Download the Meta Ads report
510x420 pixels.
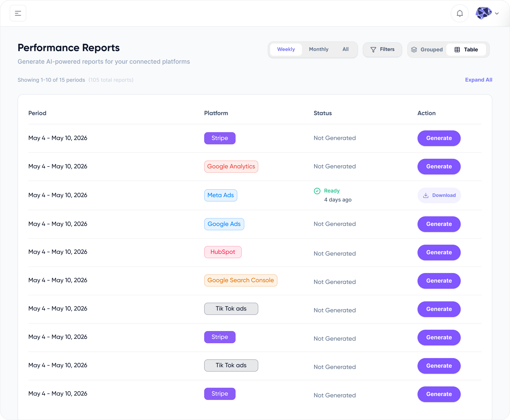pyautogui.click(x=439, y=195)
